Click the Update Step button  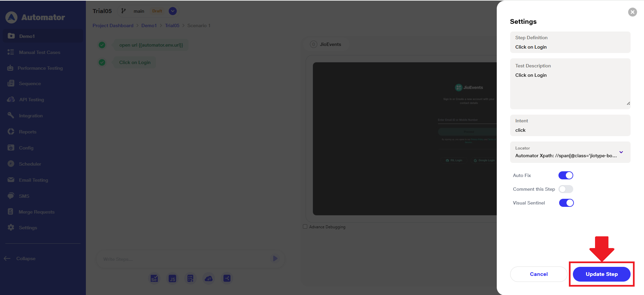[601, 274]
